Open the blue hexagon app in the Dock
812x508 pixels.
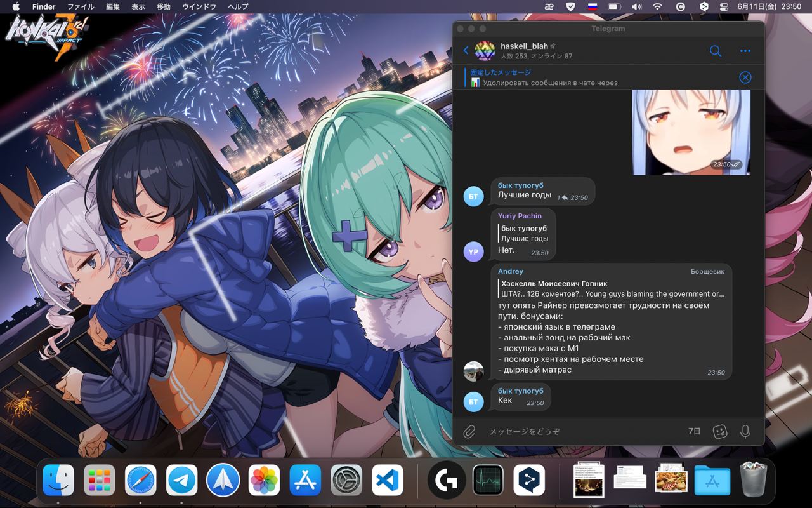coord(529,480)
